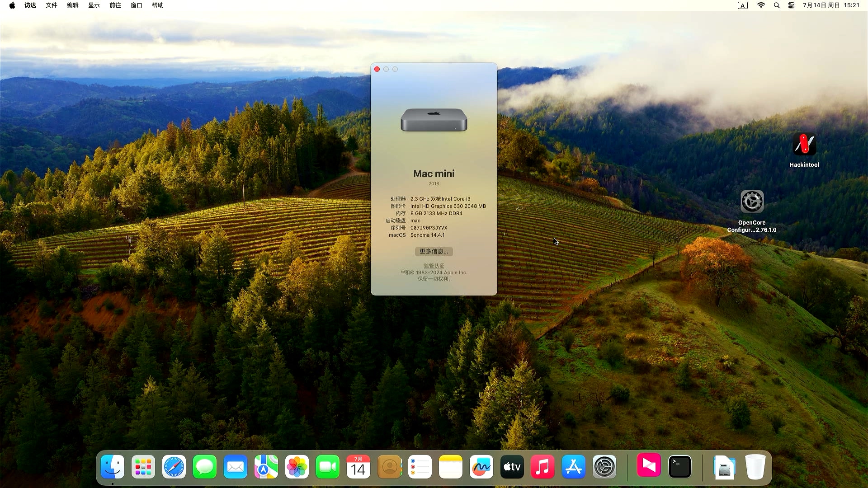Launch the pink arrow app in the Dock
Screen dimensions: 868x488
click(649, 465)
